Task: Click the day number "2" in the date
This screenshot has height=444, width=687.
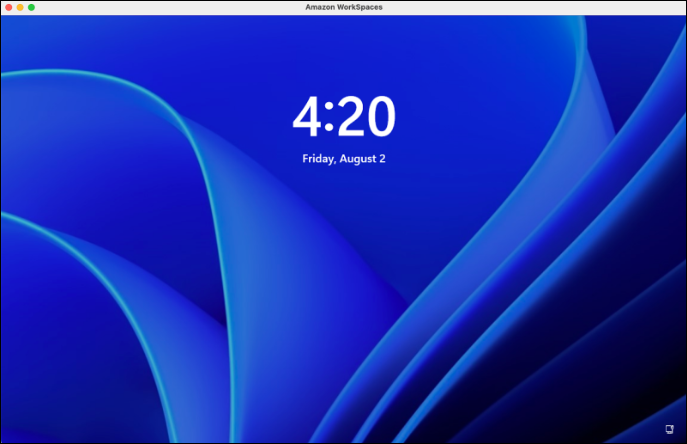Action: pos(381,158)
